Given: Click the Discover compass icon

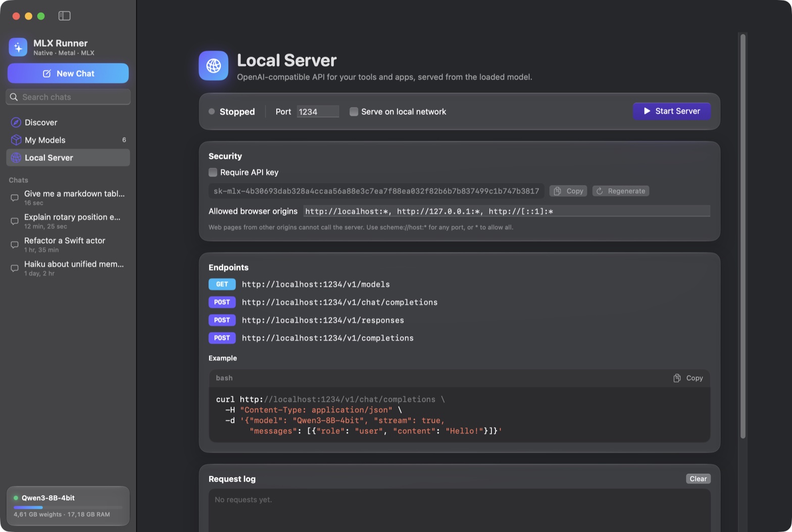Looking at the screenshot, I should coord(16,122).
